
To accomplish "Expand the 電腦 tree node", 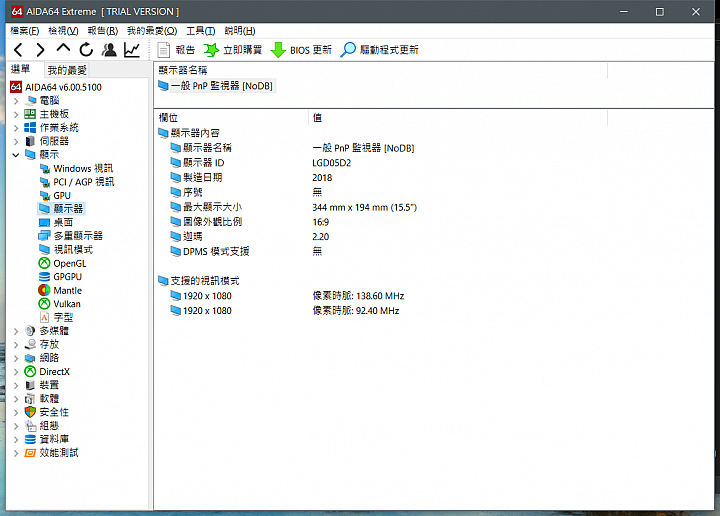I will [x=16, y=101].
